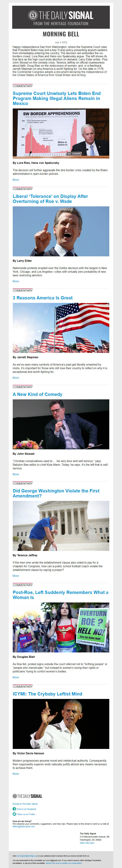The image size is (122, 868).
Task: Click the (800) 546-2843 phone number
Action: click(x=87, y=843)
